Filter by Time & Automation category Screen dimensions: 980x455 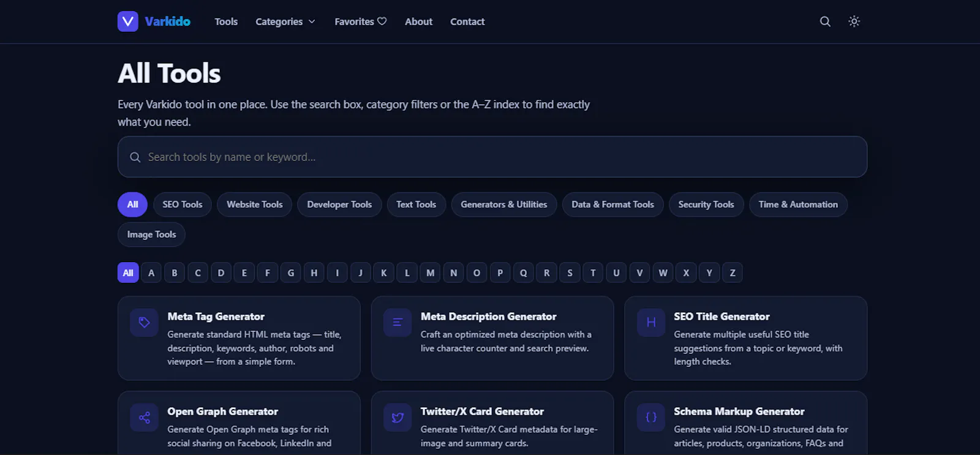point(798,205)
